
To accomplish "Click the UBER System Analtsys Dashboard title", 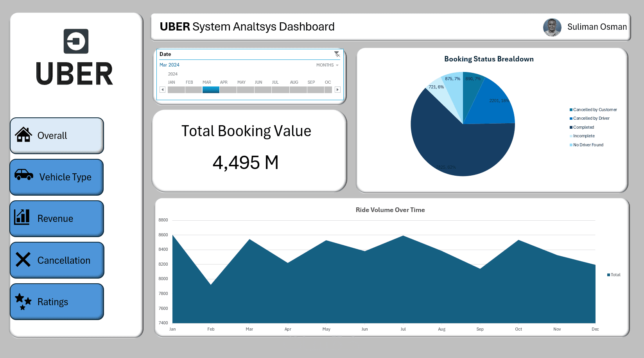I will pos(247,27).
